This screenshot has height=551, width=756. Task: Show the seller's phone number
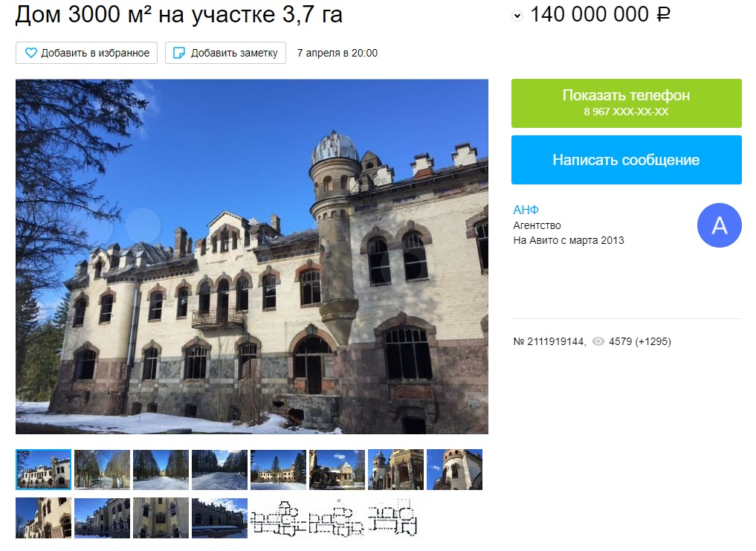tap(627, 103)
